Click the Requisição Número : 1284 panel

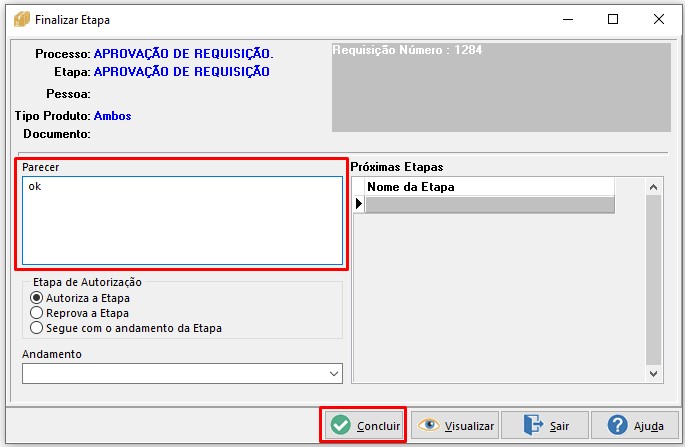point(501,87)
